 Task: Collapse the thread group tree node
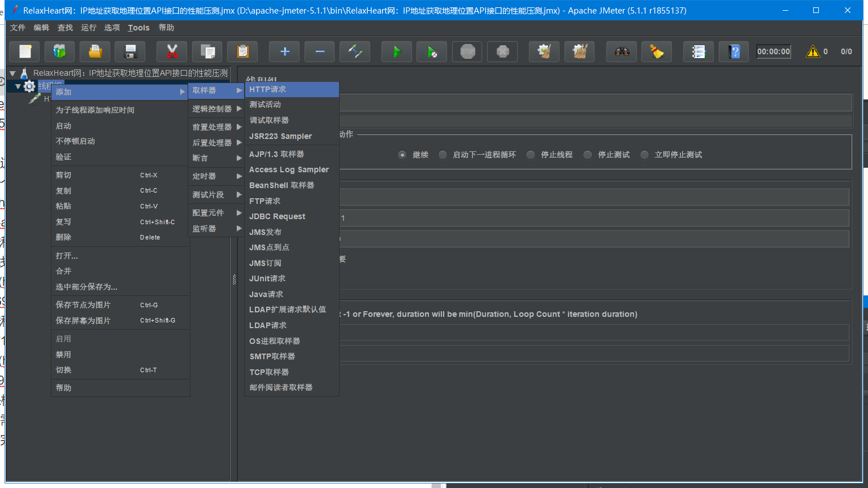coord(18,86)
